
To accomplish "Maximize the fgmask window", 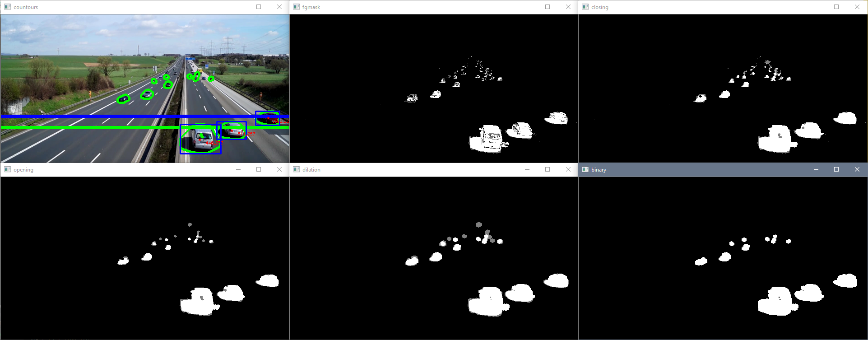I will [x=548, y=7].
